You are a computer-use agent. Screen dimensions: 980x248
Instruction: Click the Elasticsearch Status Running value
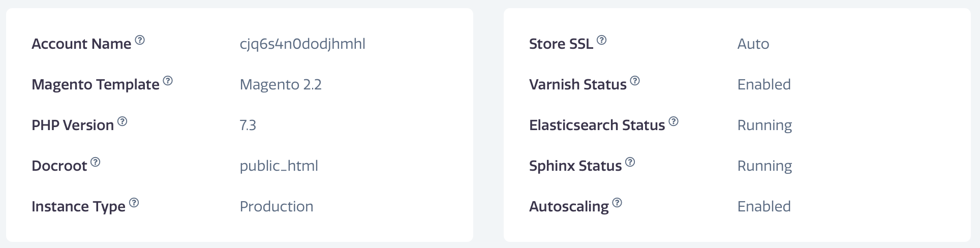click(x=764, y=126)
